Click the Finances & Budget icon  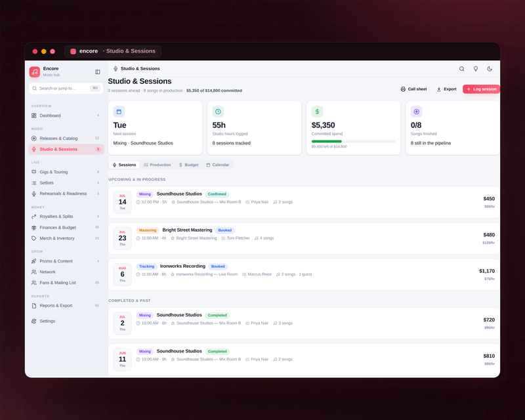34,228
